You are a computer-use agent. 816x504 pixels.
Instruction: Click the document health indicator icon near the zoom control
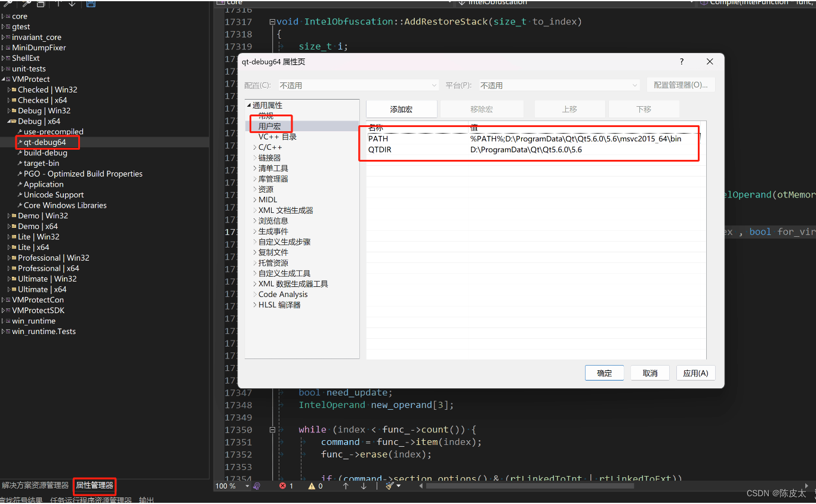pyautogui.click(x=257, y=486)
